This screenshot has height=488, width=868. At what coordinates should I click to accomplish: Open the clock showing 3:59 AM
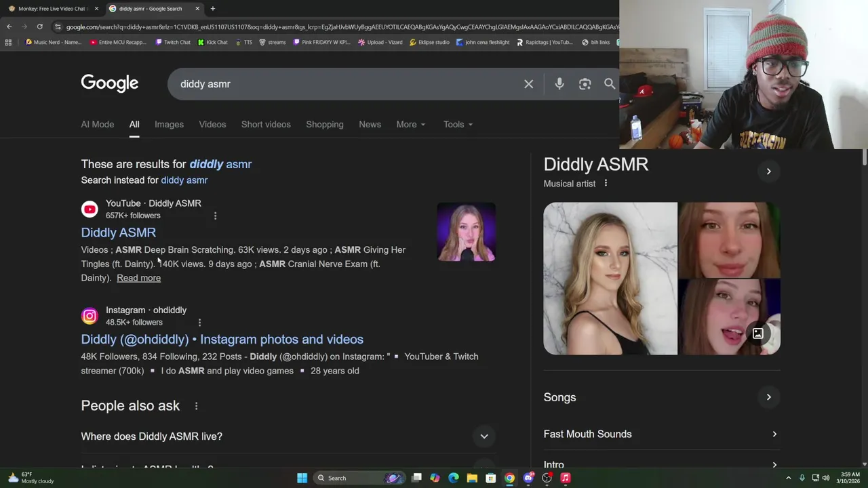[x=850, y=478]
